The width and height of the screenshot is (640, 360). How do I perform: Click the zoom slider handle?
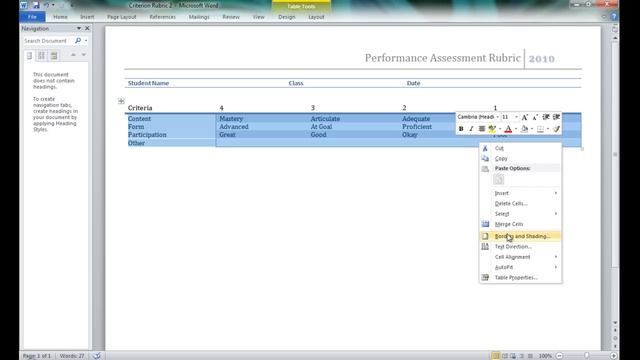coord(587,356)
